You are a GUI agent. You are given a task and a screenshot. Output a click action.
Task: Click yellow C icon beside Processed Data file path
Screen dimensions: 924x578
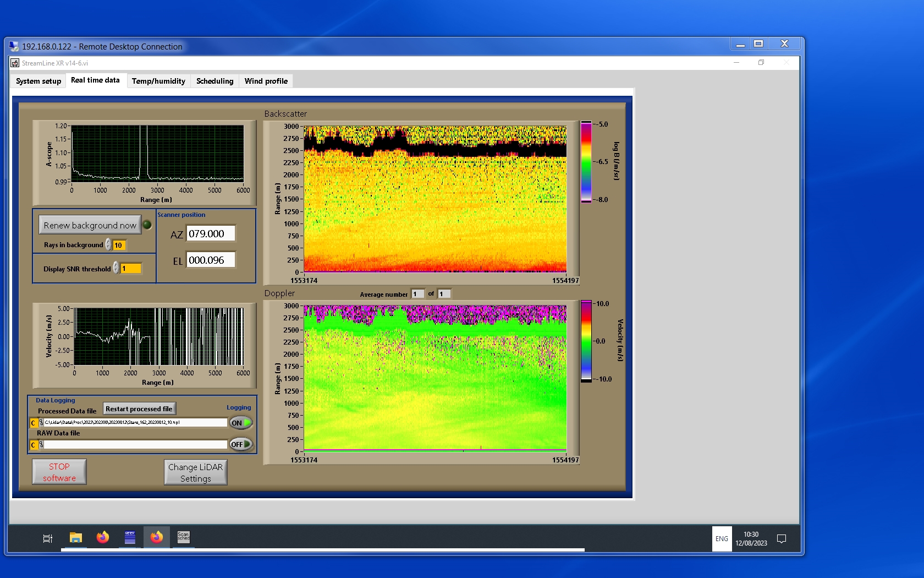coord(34,423)
